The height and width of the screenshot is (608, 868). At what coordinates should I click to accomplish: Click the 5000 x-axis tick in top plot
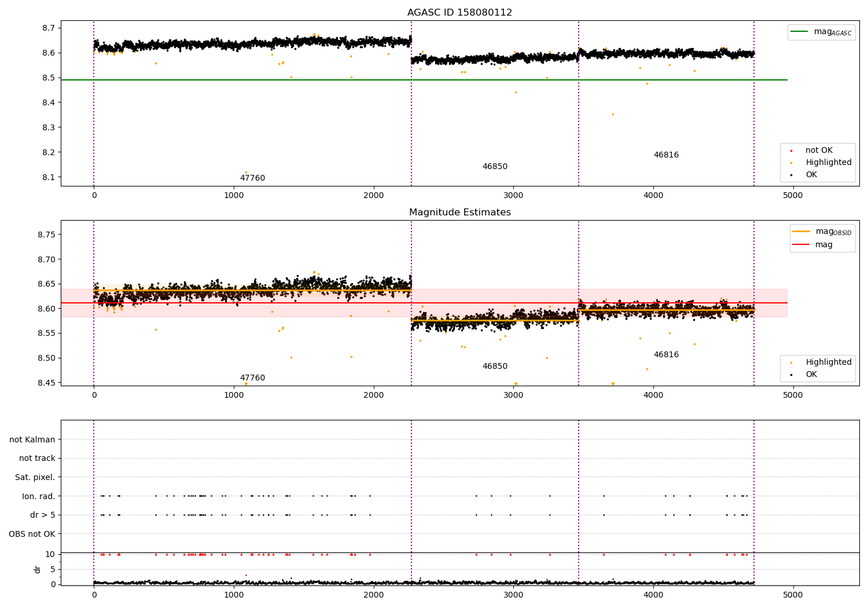coord(793,195)
